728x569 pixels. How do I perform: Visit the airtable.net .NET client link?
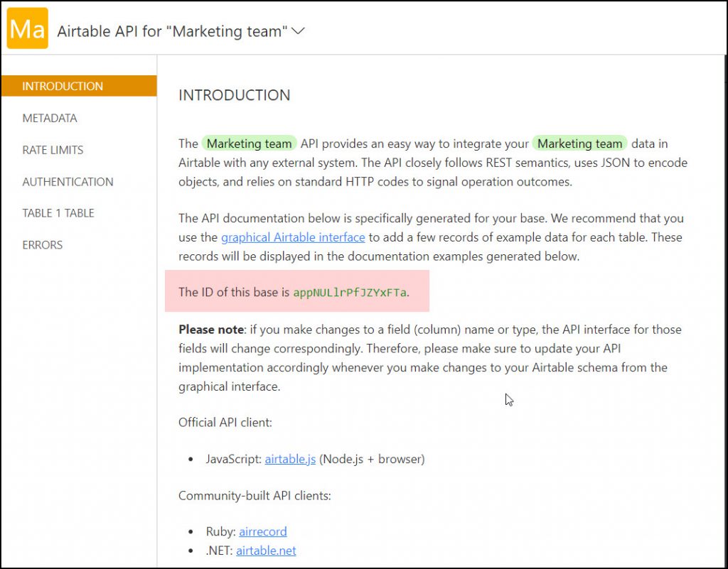[266, 551]
